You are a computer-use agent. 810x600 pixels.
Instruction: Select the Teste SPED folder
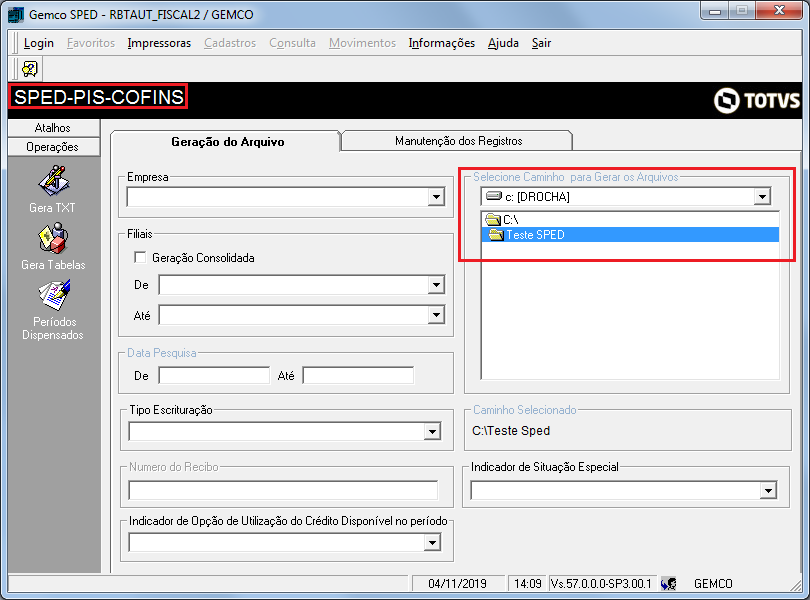click(x=630, y=235)
